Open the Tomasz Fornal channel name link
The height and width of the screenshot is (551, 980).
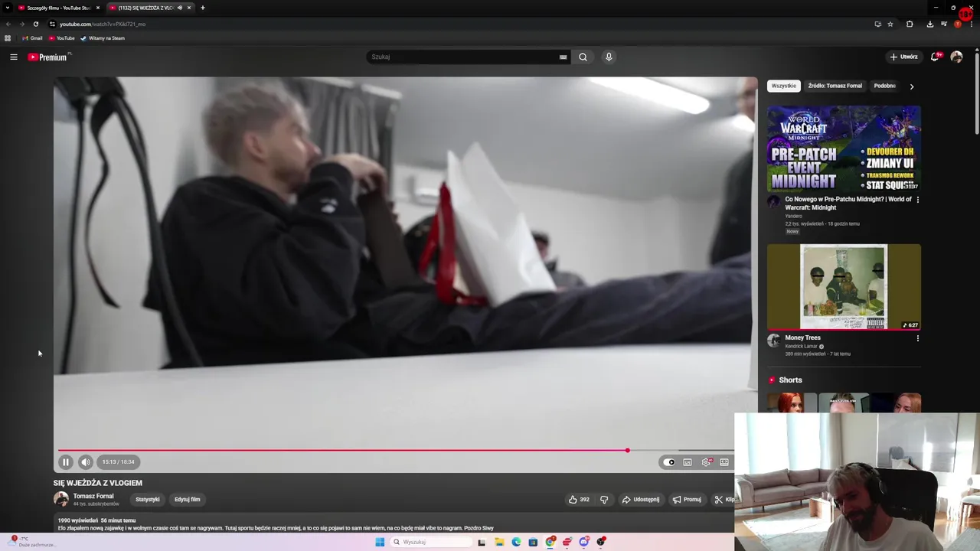click(x=93, y=496)
